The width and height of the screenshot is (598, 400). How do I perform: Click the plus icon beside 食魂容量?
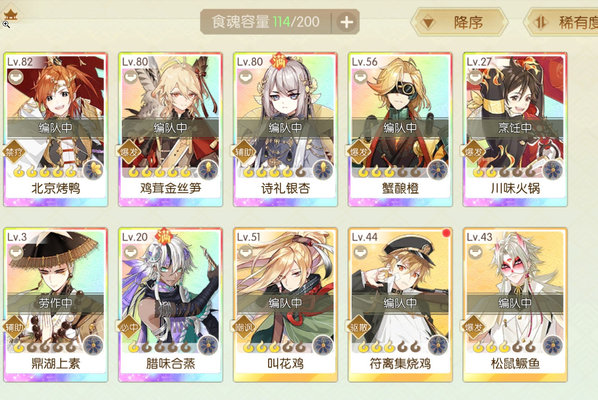346,22
